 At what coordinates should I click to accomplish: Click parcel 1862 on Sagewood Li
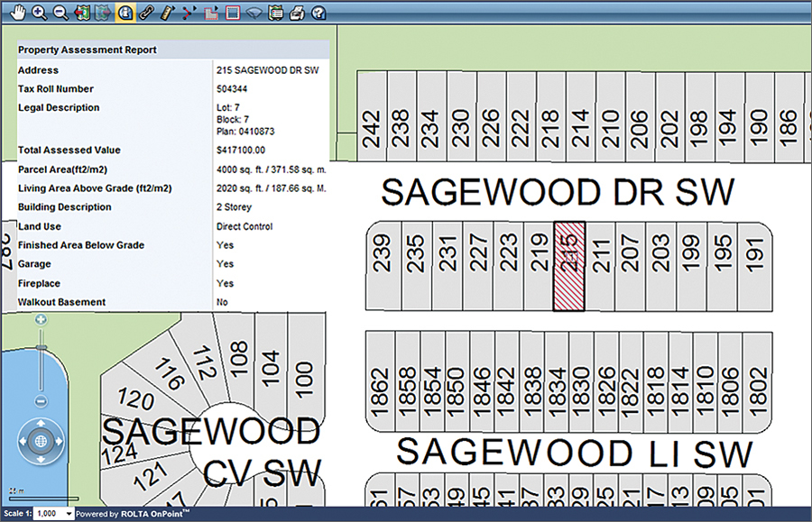pyautogui.click(x=380, y=381)
